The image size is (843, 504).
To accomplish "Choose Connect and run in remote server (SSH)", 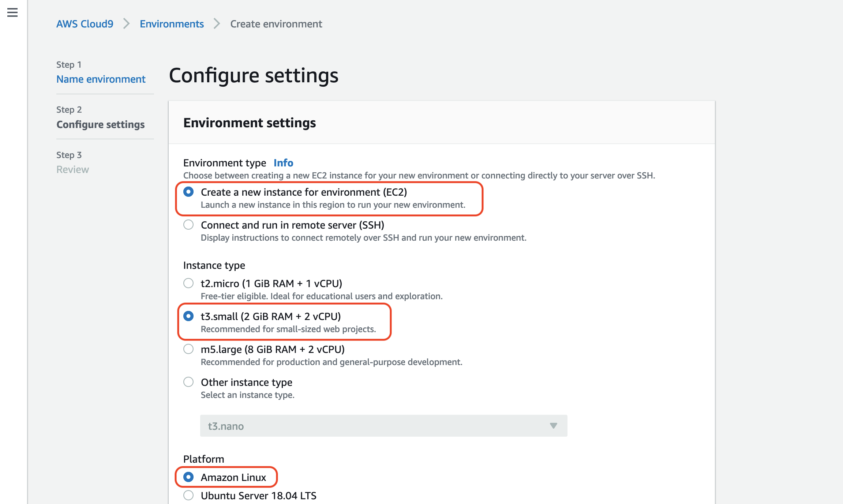I will tap(188, 225).
